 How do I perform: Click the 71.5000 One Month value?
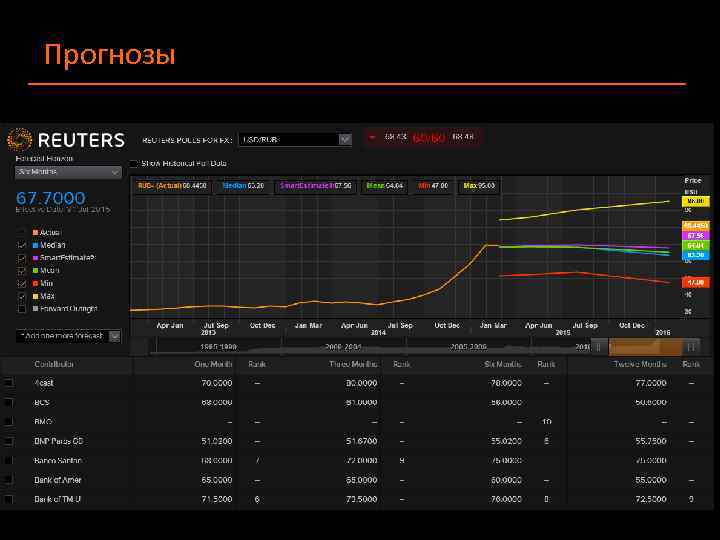point(217,499)
